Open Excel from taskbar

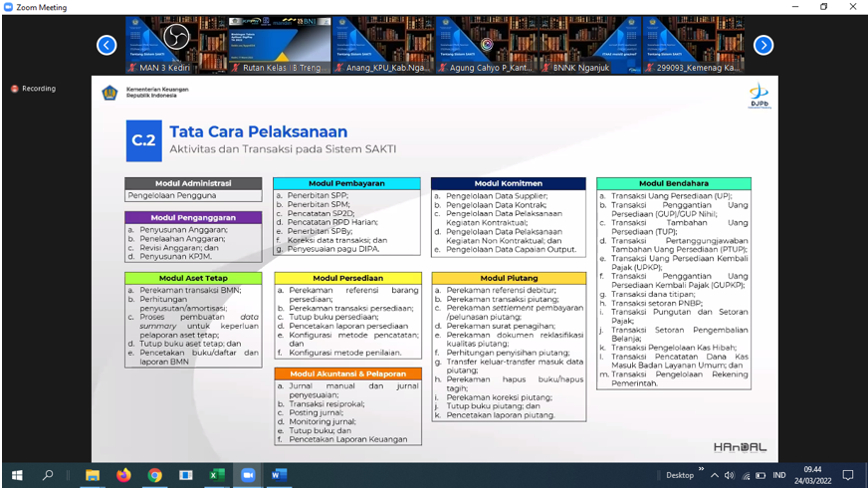pyautogui.click(x=216, y=475)
